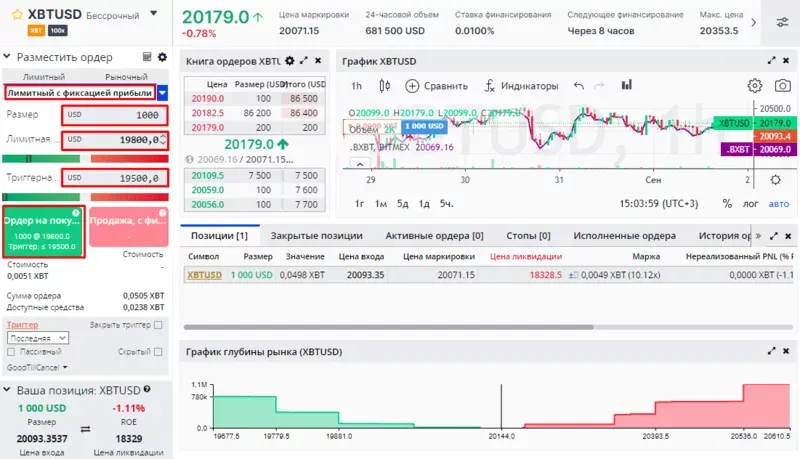Take chart snapshot with camera icon
The height and width of the screenshot is (459, 800).
click(783, 86)
